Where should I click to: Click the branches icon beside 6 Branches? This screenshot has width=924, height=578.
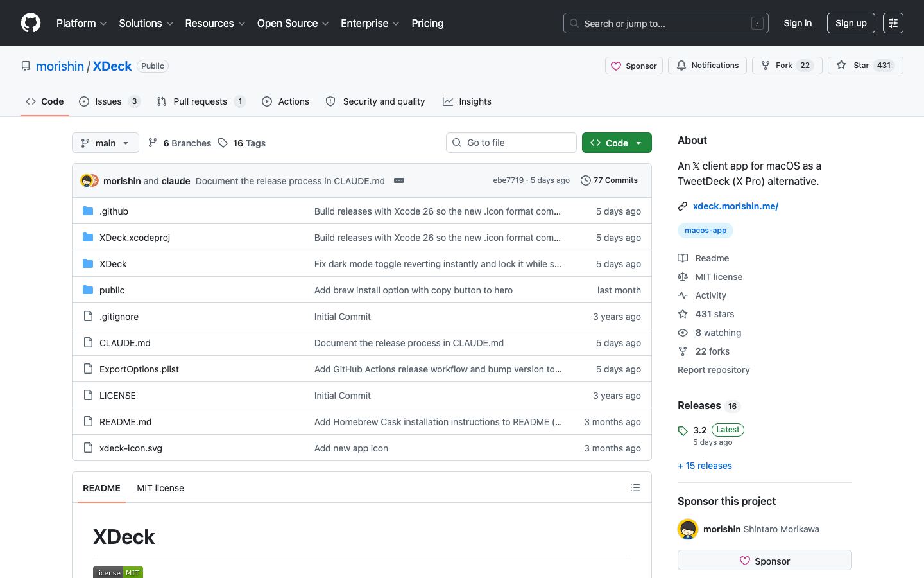(x=153, y=143)
